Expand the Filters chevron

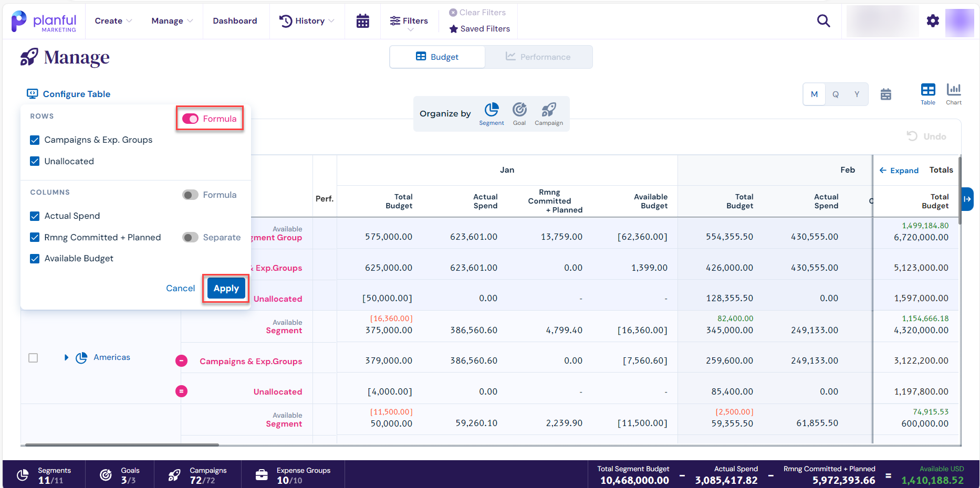[x=411, y=30]
